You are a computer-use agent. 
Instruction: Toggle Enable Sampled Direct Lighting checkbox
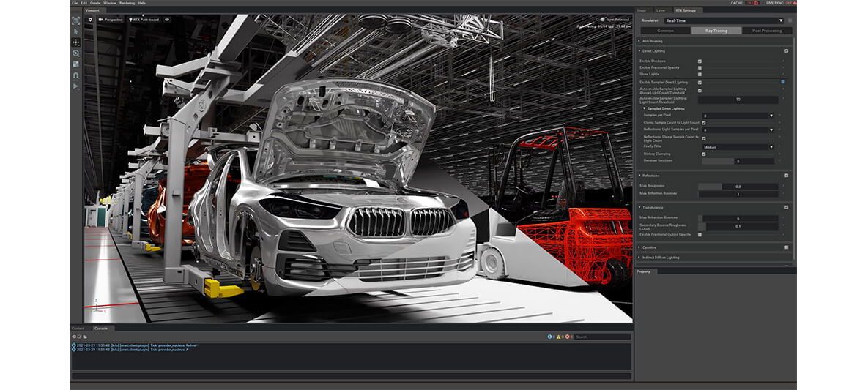tap(700, 83)
